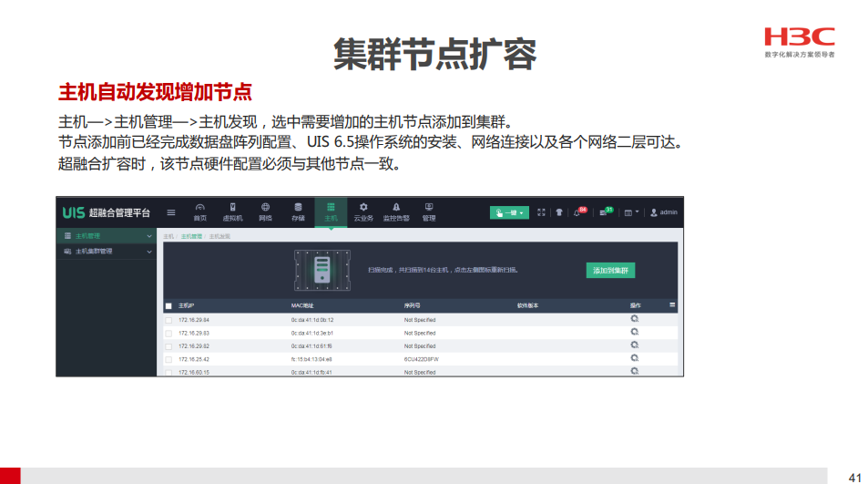Screen dimensions: 868x484
Task: Expand the 主机集群管理 sidebar chevron
Action: pos(148,252)
